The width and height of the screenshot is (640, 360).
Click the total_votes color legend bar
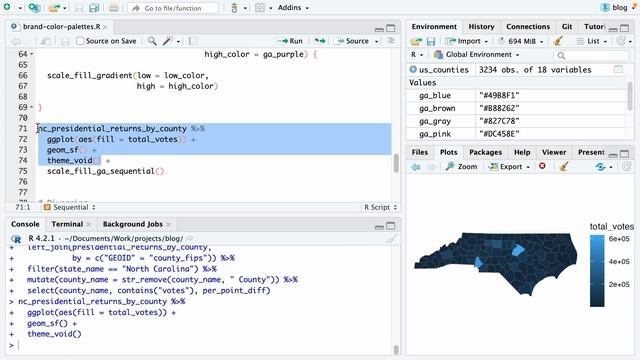coord(597,271)
